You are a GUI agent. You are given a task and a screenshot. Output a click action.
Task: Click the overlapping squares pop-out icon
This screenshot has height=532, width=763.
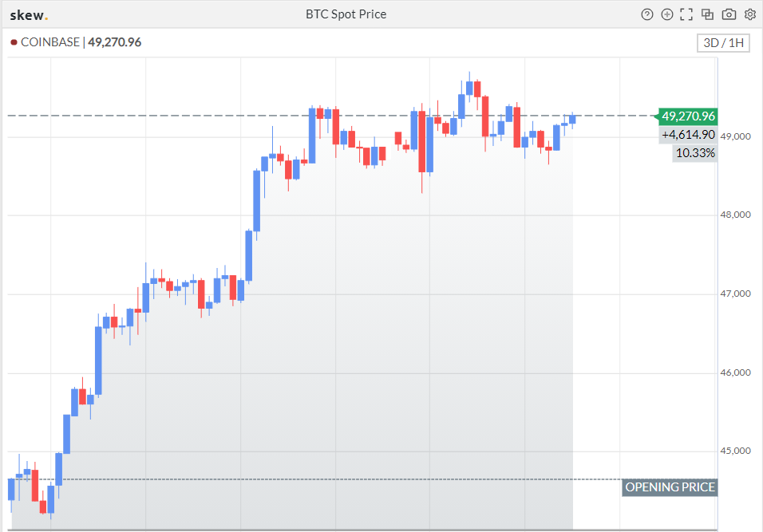(707, 14)
